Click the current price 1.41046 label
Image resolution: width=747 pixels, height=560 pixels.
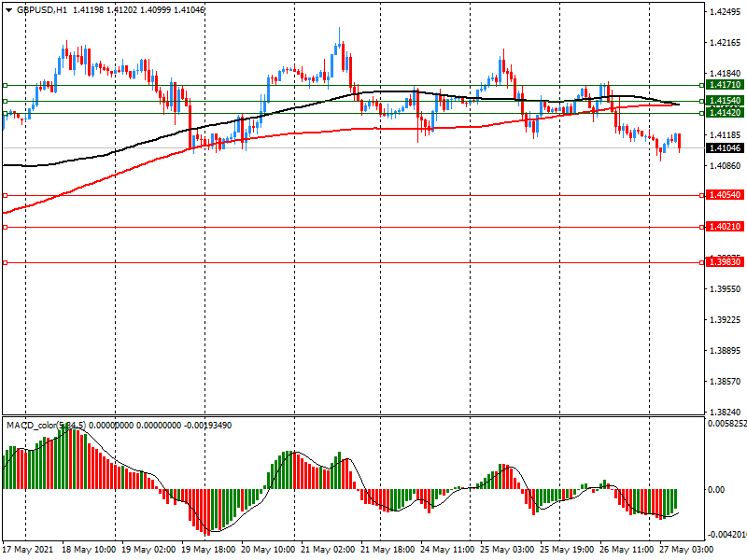point(724,148)
